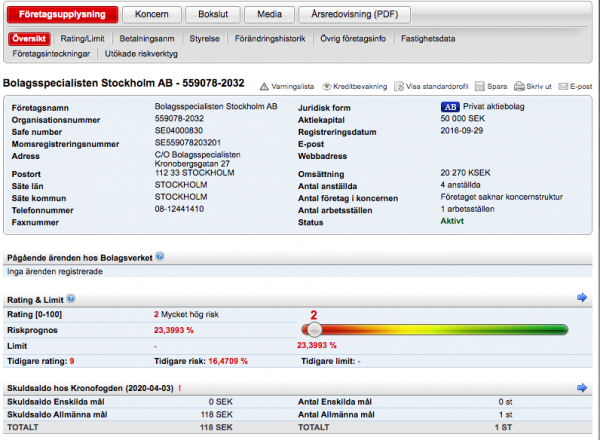600x440 pixels.
Task: Go to Utökade riskverktyg sub-tab
Action: [x=141, y=54]
